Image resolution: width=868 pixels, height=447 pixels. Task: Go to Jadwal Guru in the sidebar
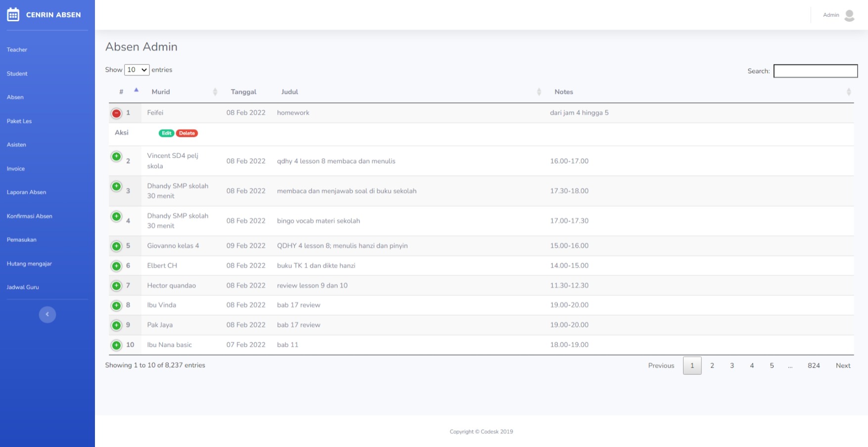pyautogui.click(x=23, y=287)
